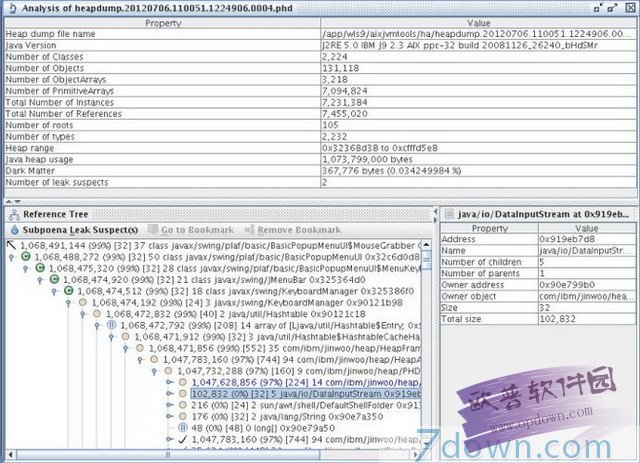Click the 'Number of Objects' value 131,118
This screenshot has width=640, height=463.
[x=341, y=68]
